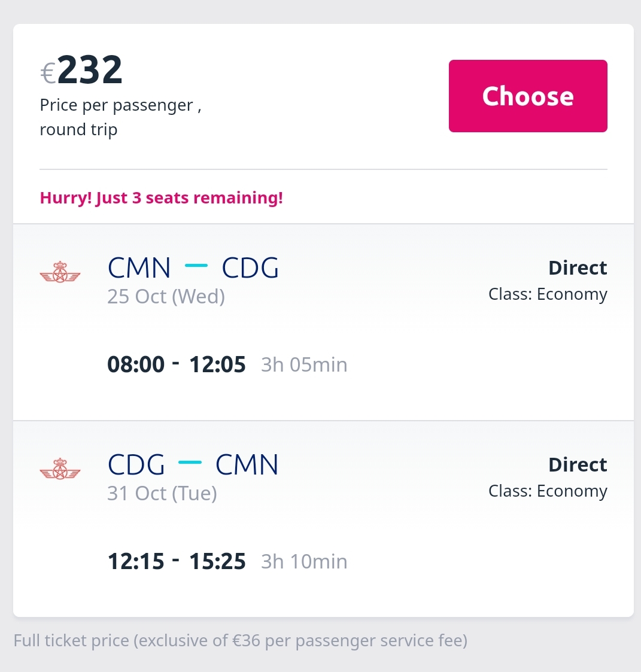Click the 25 Oct (Wed) departure date
The width and height of the screenshot is (641, 672).
tap(166, 297)
